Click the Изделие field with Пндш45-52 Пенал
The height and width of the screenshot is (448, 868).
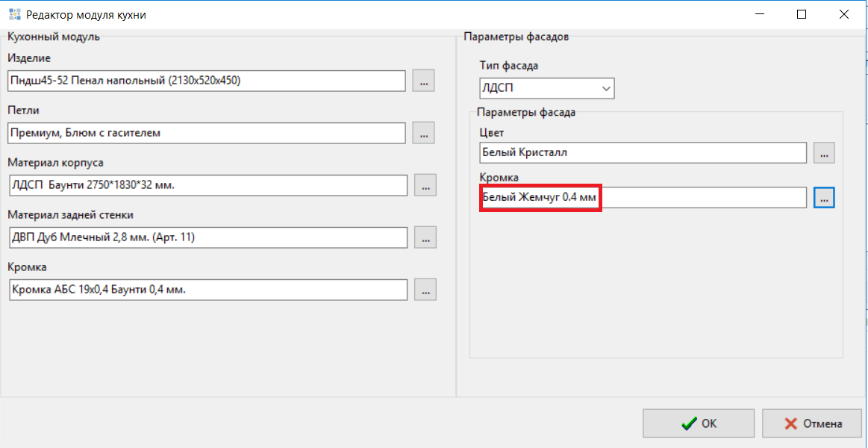pos(206,81)
